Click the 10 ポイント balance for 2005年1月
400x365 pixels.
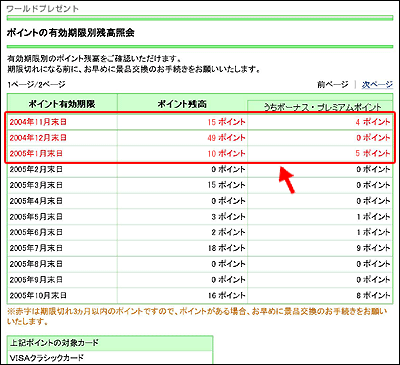pyautogui.click(x=226, y=154)
